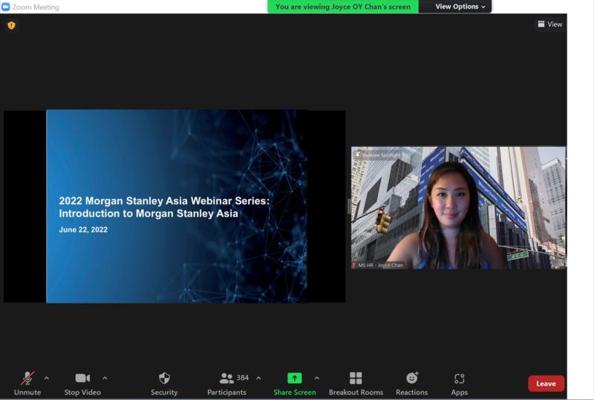Click "June 22, 2022" date on slide

tap(83, 230)
